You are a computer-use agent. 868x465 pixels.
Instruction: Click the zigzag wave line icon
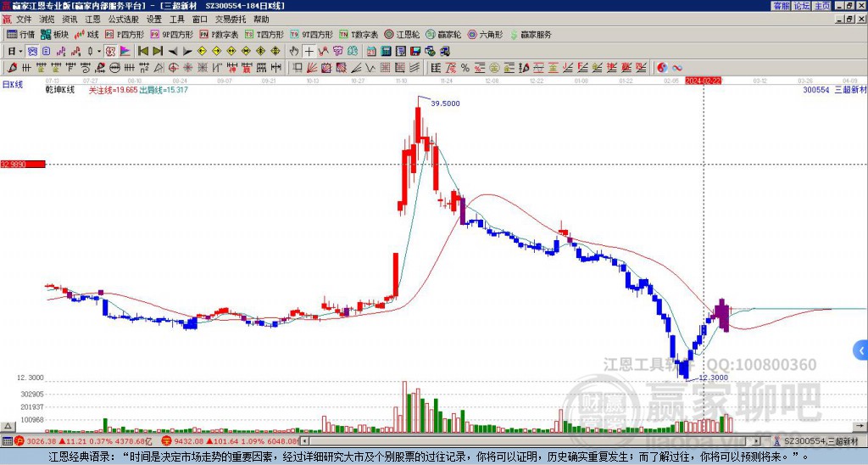(370, 68)
